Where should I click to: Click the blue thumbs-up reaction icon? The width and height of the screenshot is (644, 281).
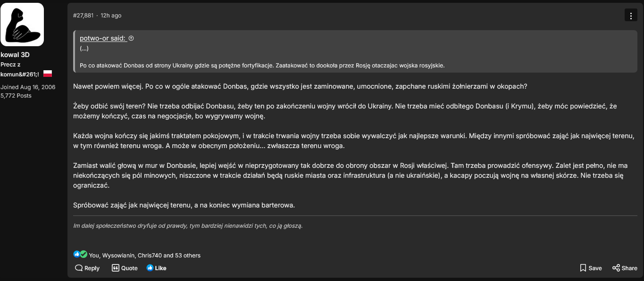[x=76, y=254]
